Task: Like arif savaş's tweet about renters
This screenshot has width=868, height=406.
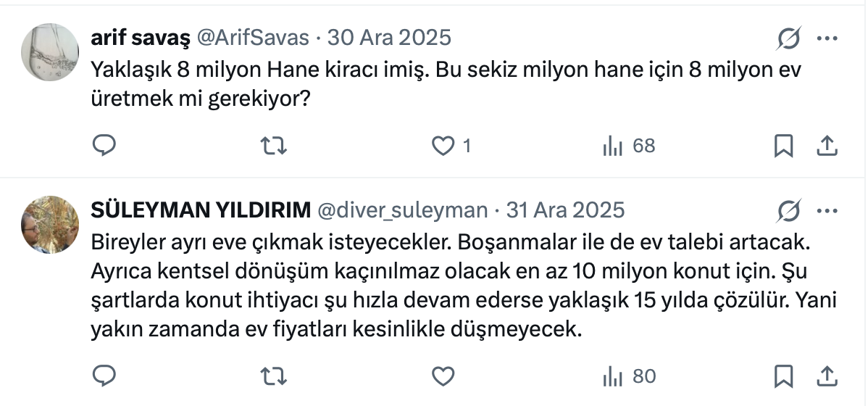Action: click(443, 146)
